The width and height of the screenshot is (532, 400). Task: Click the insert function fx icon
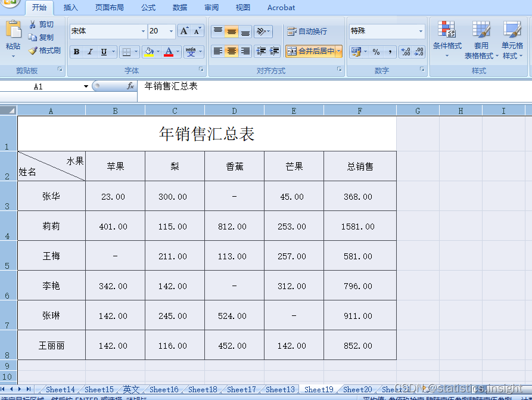coord(130,86)
